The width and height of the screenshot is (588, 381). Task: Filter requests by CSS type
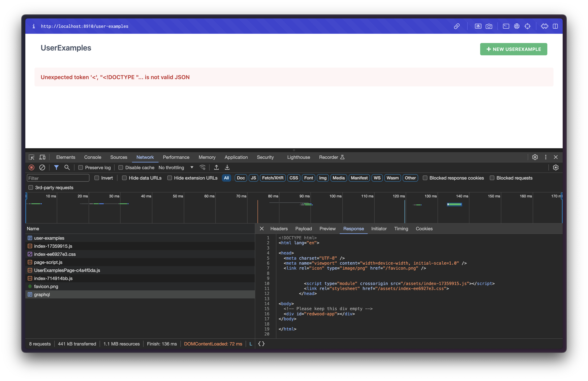[293, 178]
